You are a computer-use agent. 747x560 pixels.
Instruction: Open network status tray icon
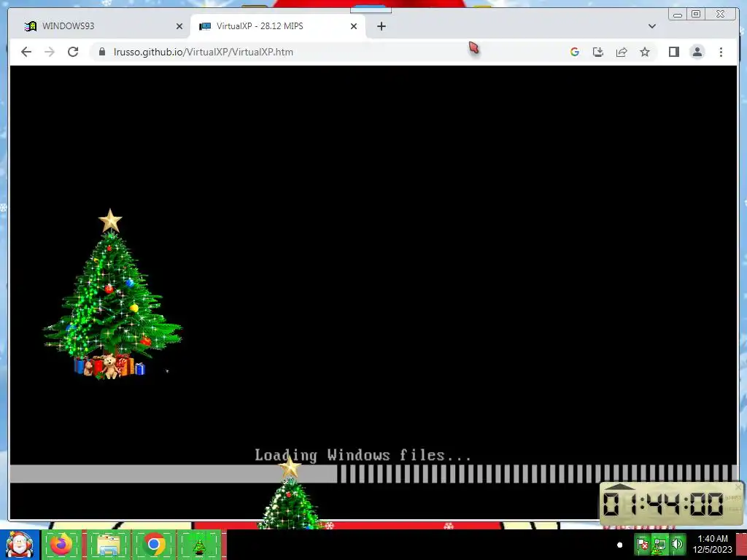pos(659,544)
